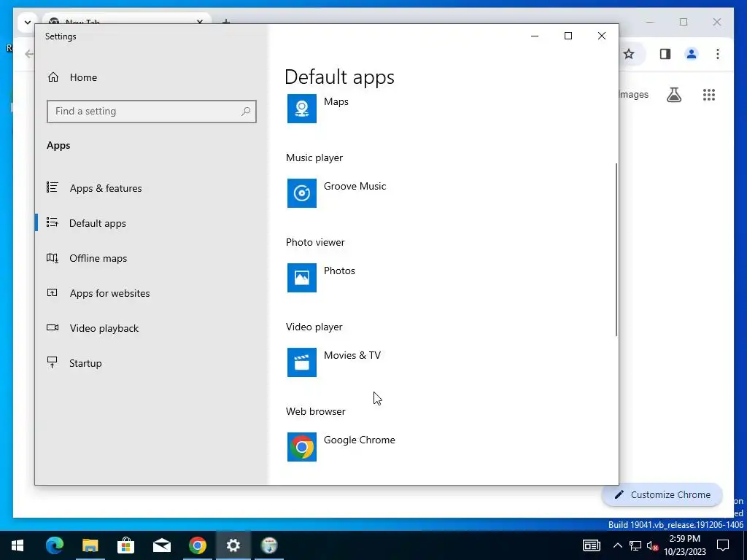The height and width of the screenshot is (560, 747).
Task: Open News and interests taskbar icon
Action: point(591,545)
